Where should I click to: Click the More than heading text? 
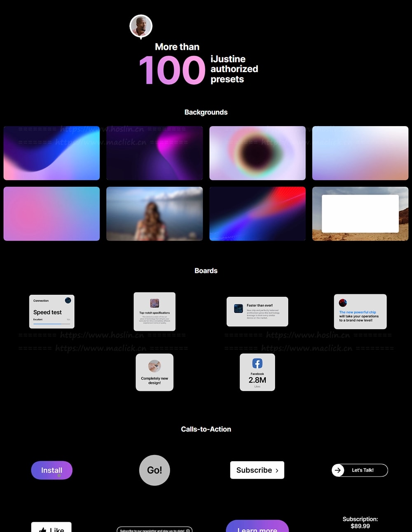[177, 47]
